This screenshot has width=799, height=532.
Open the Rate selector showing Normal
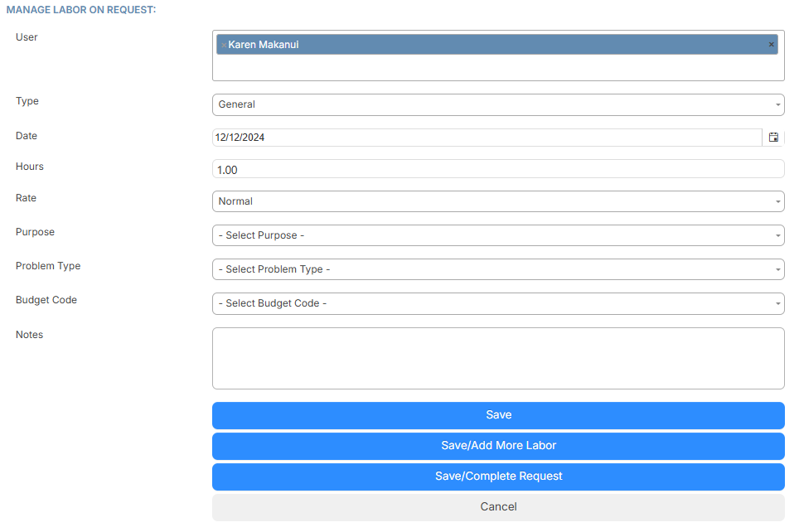coord(497,201)
